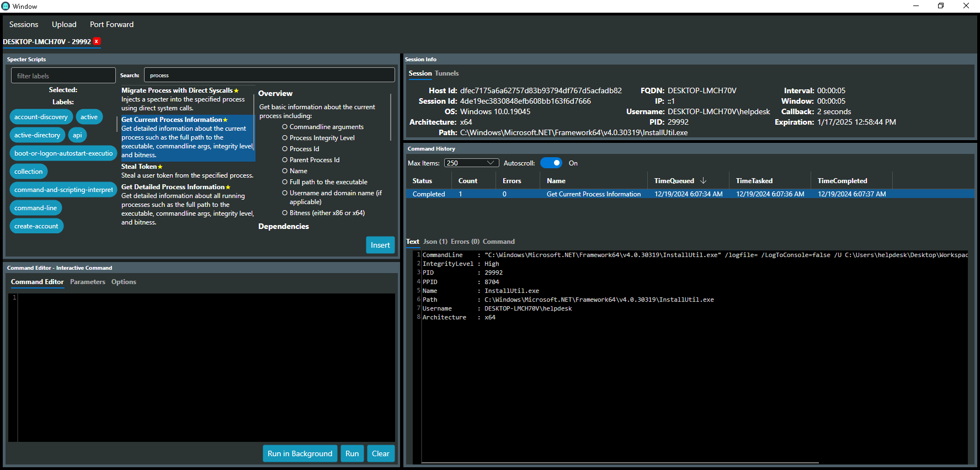Screen dimensions: 980x470
Task: Click the Overview heading
Action: 275,93
